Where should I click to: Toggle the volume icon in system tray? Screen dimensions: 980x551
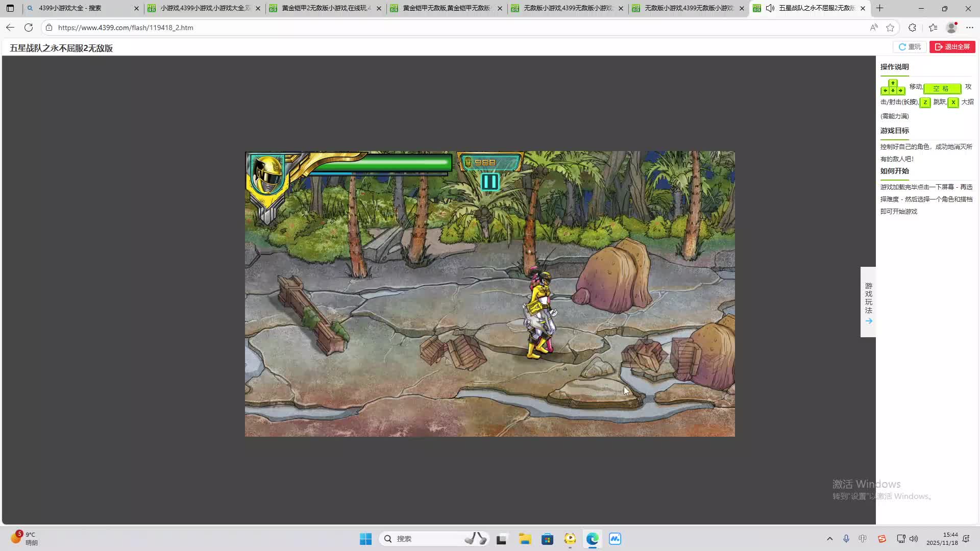click(914, 539)
